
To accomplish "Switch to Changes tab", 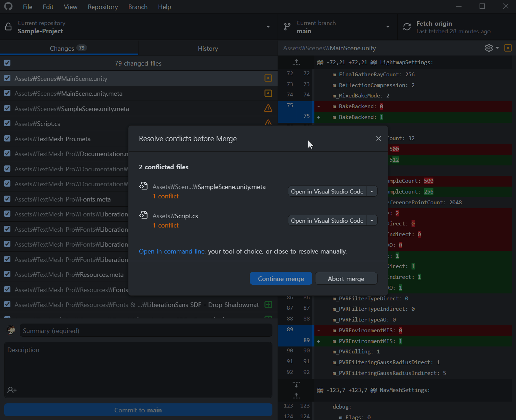I will 69,48.
